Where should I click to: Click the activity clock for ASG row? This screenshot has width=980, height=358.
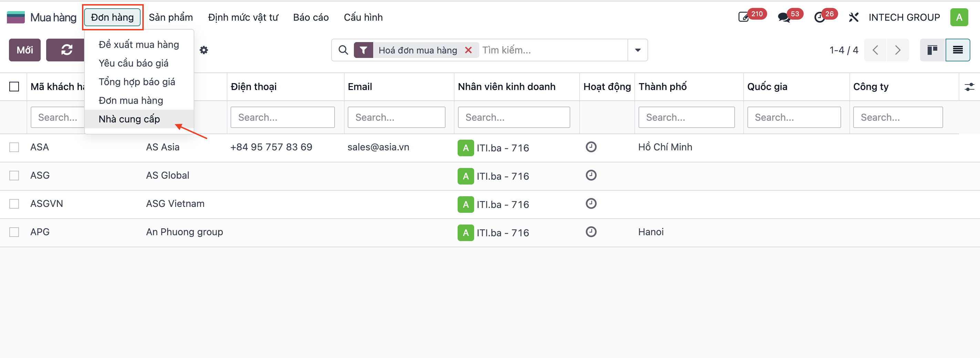tap(591, 175)
